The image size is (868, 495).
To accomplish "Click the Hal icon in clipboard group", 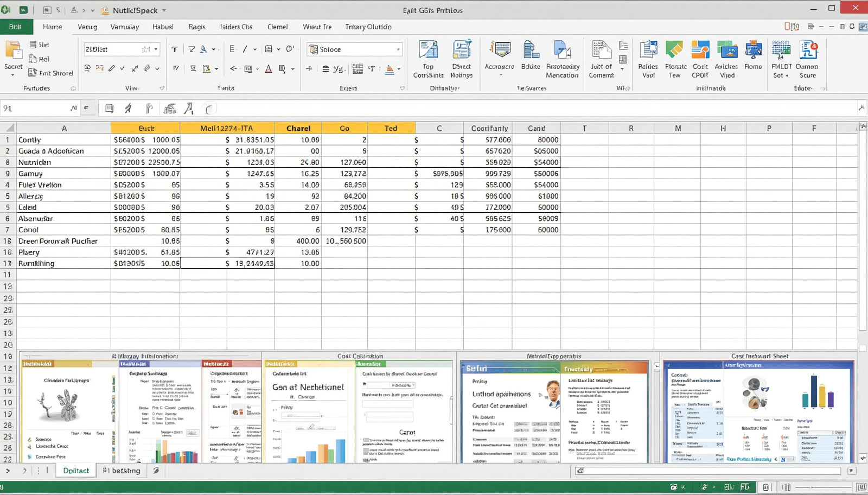I will click(x=33, y=59).
